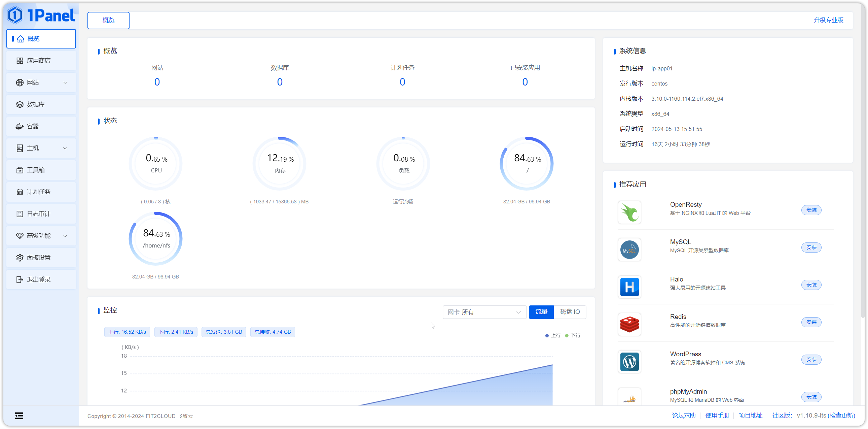Open 应用商店 from the sidebar
This screenshot has width=868, height=429.
41,61
